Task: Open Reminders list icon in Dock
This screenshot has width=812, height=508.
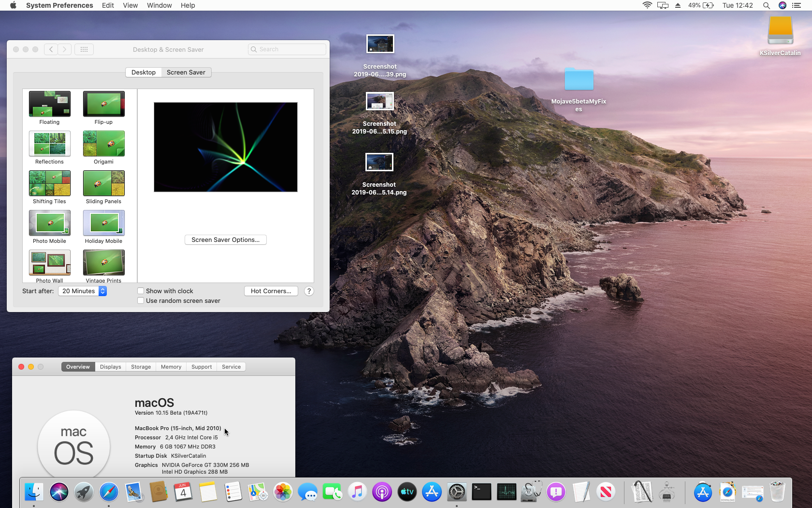Action: [233, 493]
